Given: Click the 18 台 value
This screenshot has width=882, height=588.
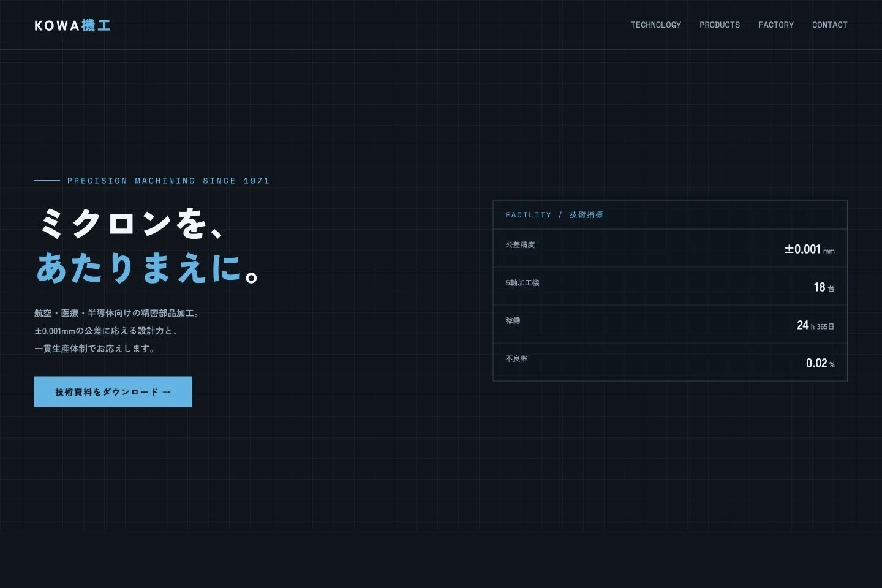Looking at the screenshot, I should tap(824, 287).
